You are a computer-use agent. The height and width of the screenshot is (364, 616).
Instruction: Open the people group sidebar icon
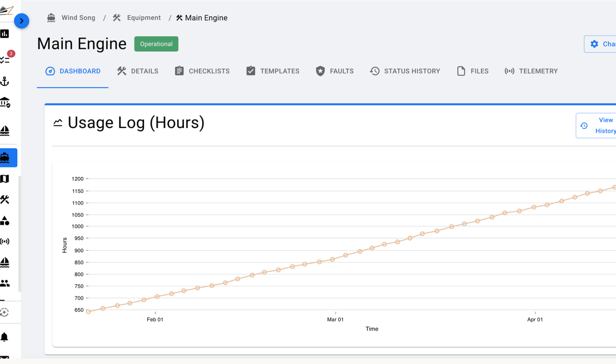coord(5,283)
